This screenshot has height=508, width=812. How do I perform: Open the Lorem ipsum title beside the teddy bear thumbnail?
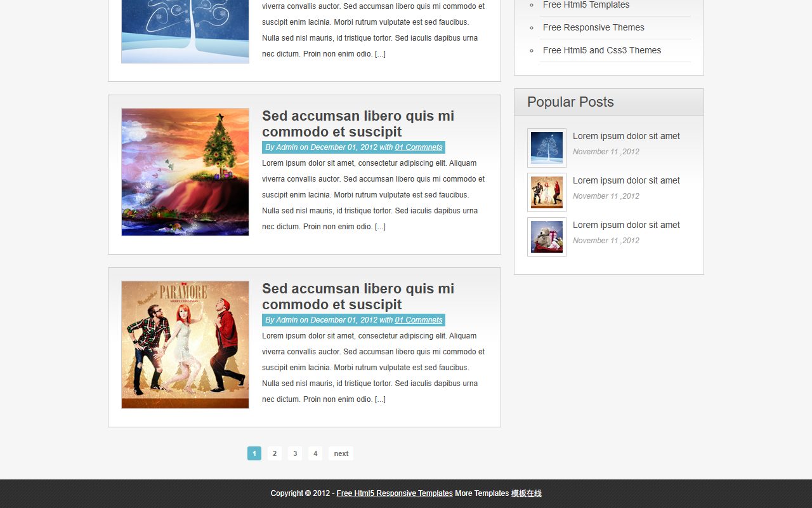click(x=626, y=225)
